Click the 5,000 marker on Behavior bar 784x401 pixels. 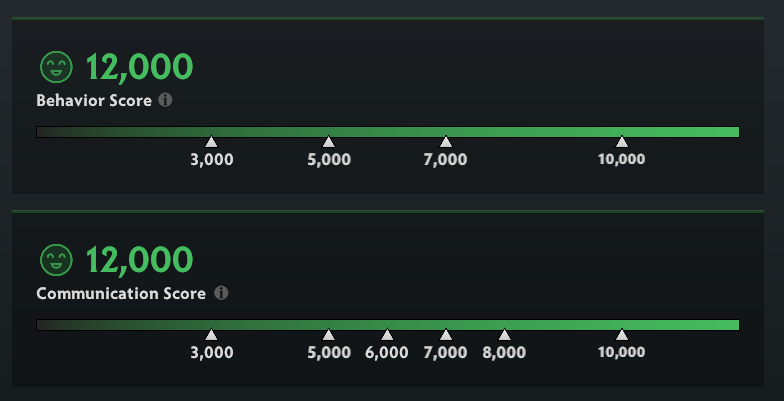pyautogui.click(x=328, y=142)
